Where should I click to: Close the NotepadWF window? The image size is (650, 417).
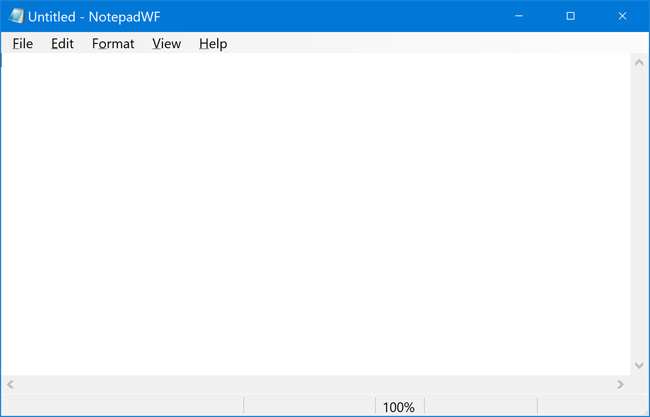point(622,16)
